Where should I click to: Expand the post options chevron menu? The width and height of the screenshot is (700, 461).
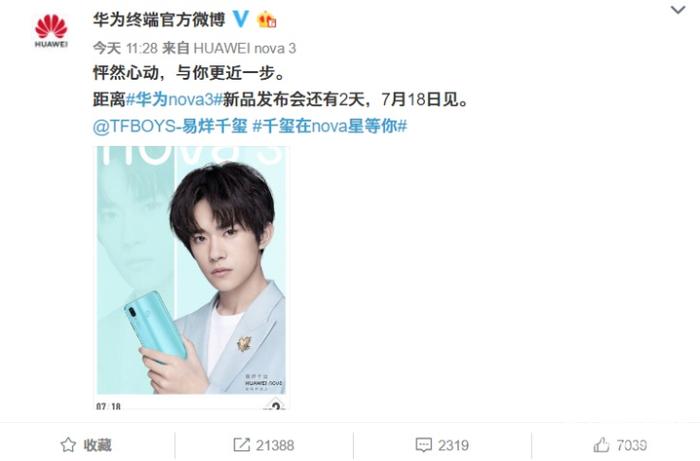[x=678, y=9]
